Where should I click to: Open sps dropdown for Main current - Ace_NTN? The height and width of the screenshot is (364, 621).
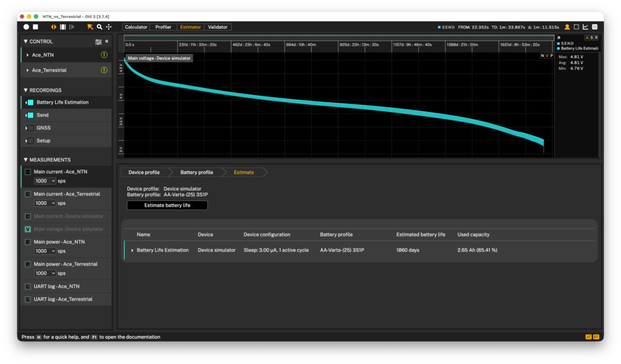click(45, 181)
